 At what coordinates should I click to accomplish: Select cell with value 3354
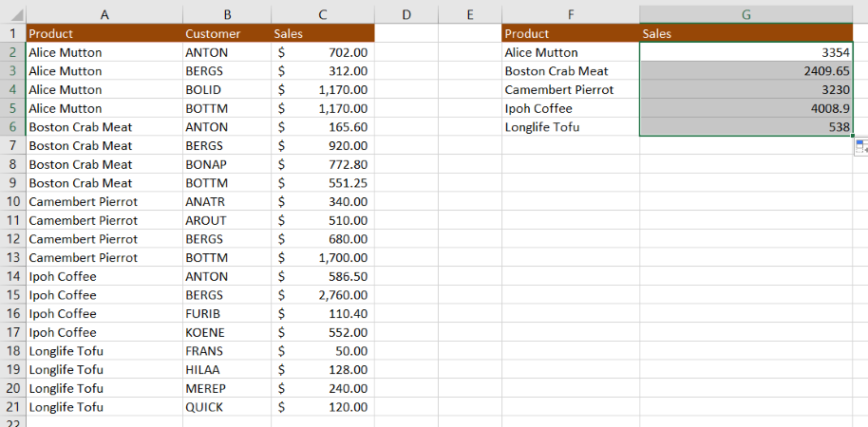click(746, 52)
